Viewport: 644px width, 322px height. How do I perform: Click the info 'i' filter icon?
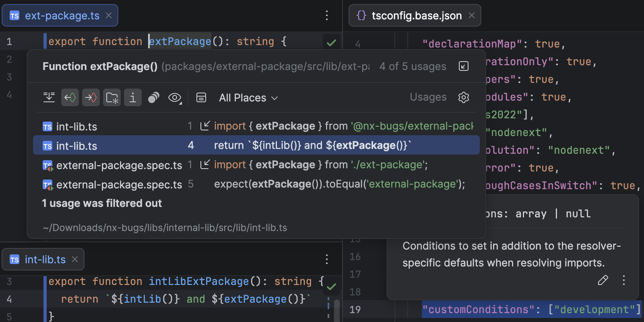point(133,97)
